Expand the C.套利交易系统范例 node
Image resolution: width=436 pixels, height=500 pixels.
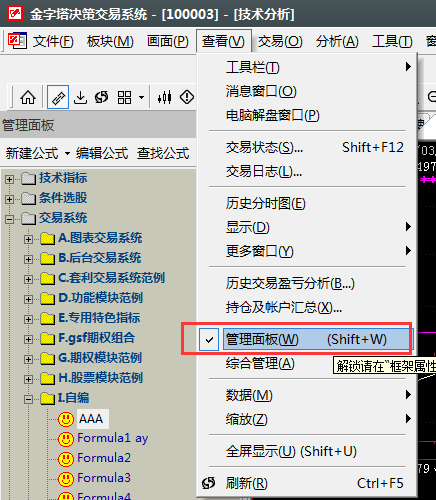click(28, 279)
